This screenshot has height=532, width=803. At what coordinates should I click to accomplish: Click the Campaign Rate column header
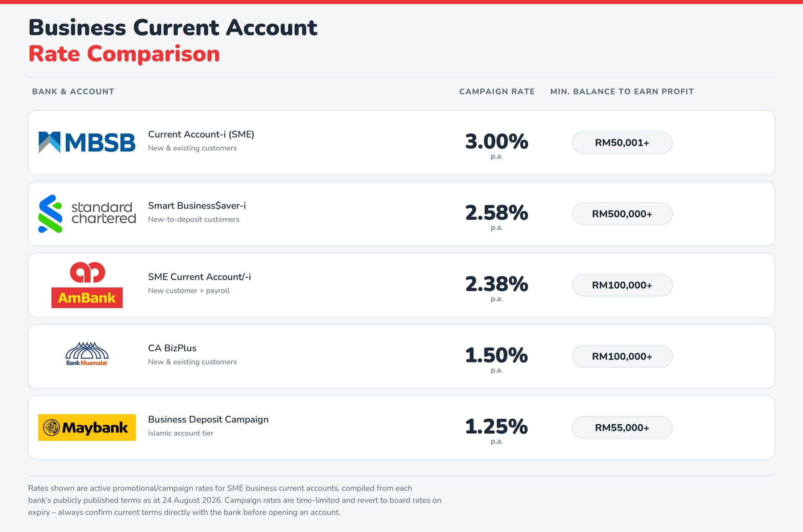(497, 92)
